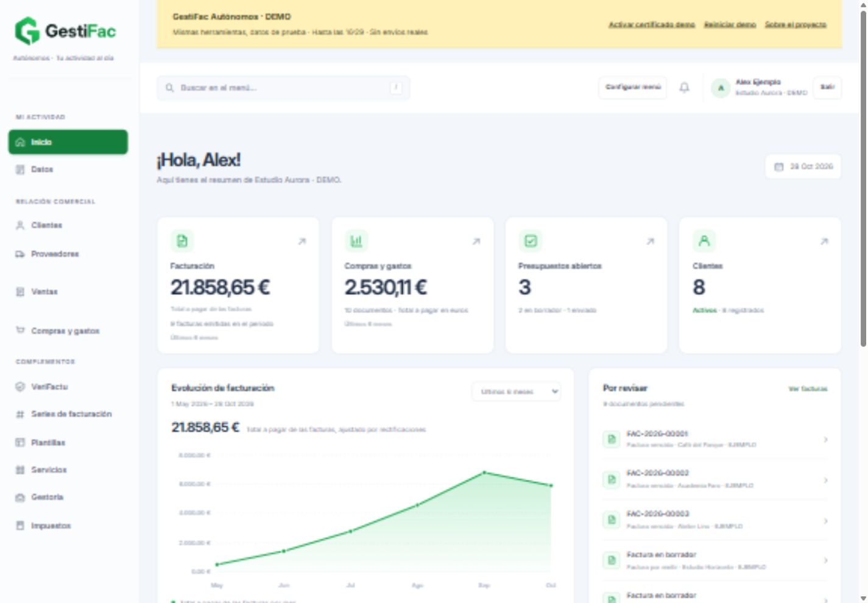Go to Inicio in the sidebar

[x=68, y=142]
